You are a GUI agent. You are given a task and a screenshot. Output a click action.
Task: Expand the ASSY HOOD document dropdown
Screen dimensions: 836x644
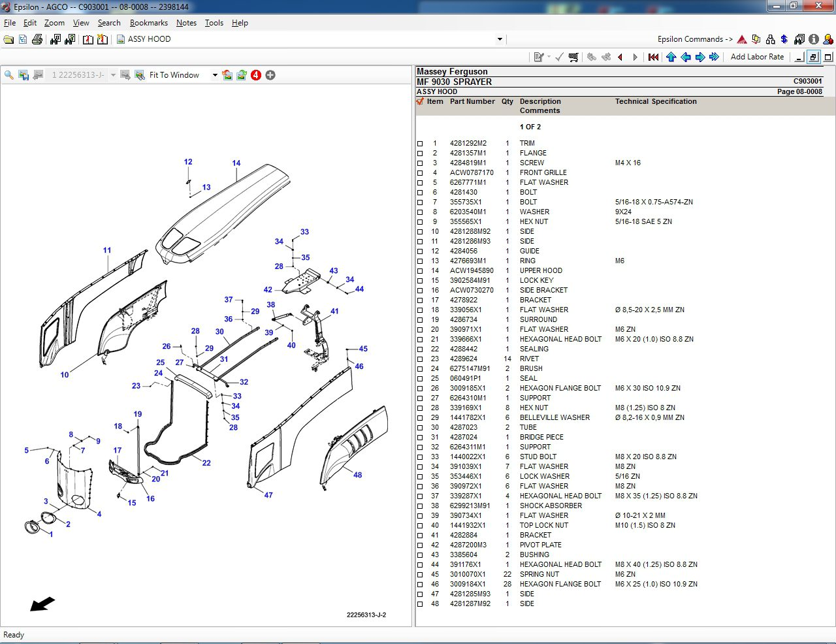[x=500, y=39]
